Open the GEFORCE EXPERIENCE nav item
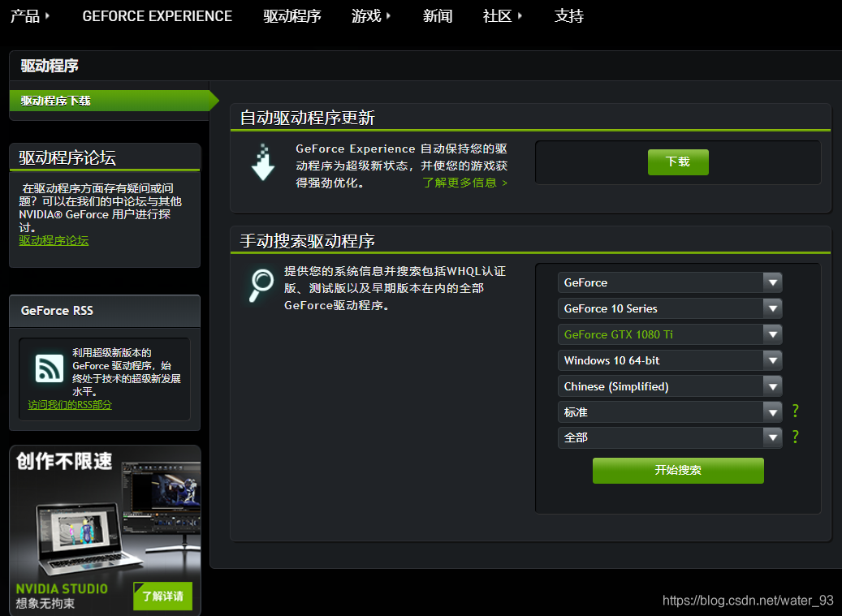The width and height of the screenshot is (842, 616). pyautogui.click(x=158, y=16)
